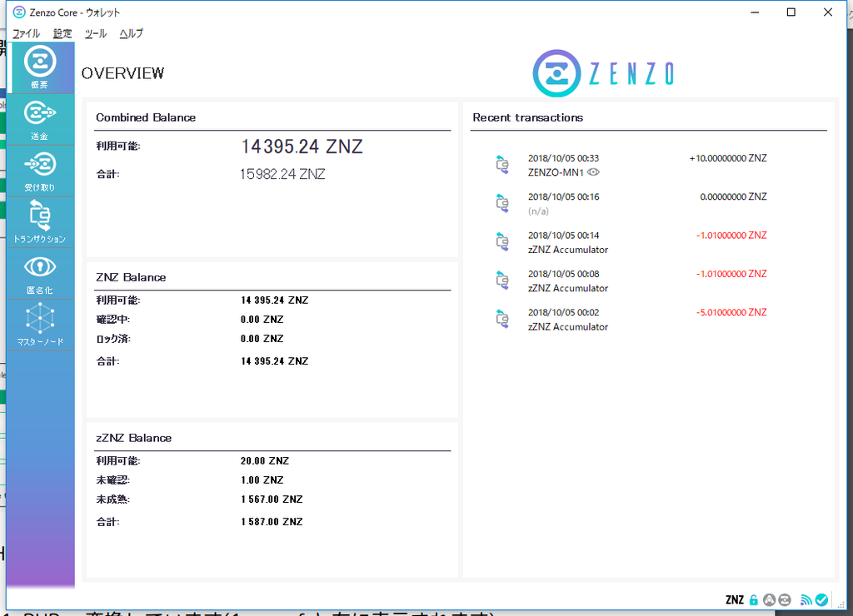This screenshot has width=853, height=616.
Task: Open the 送金 send page
Action: (x=41, y=120)
